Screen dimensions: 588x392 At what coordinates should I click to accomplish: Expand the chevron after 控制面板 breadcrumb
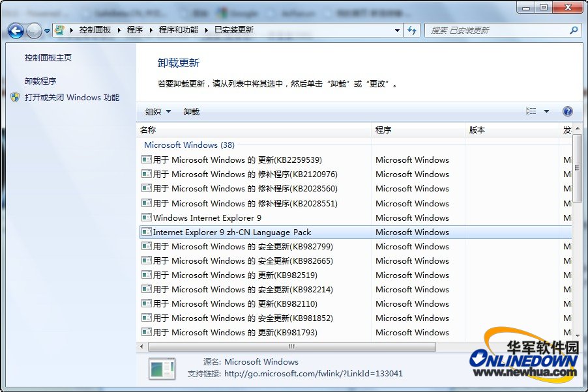(x=119, y=31)
